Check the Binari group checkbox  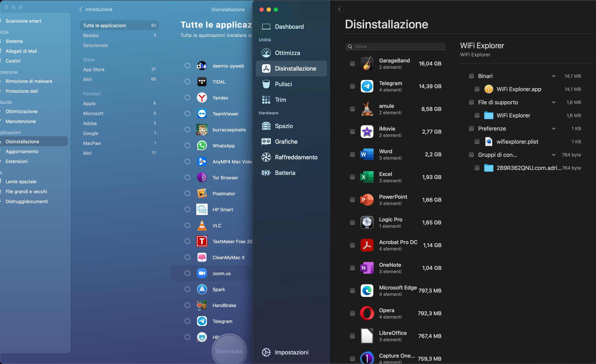[471, 76]
